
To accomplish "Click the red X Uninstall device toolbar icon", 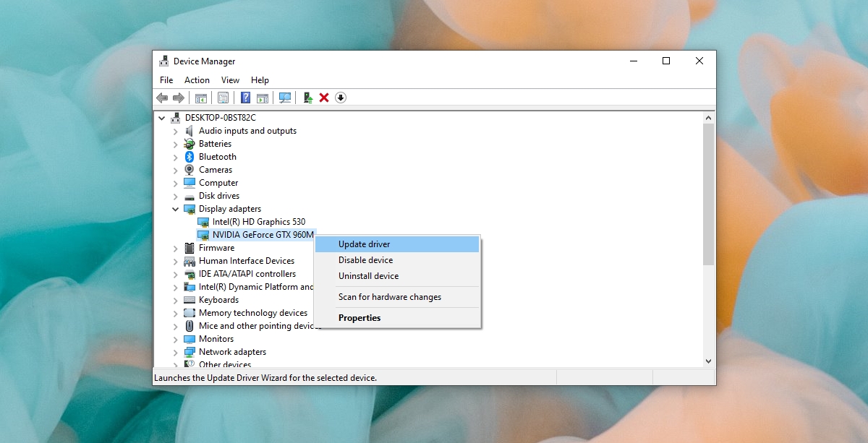I will click(x=324, y=98).
